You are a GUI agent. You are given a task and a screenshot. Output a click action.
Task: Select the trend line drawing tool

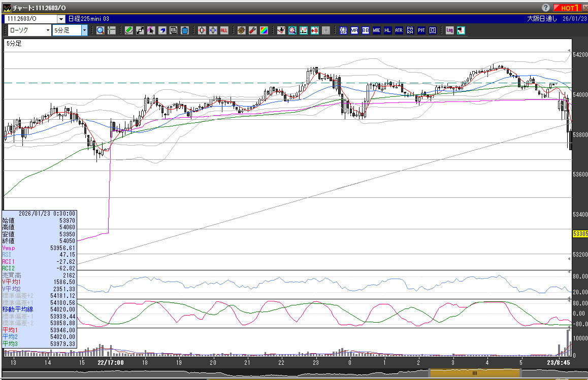pyautogui.click(x=140, y=30)
